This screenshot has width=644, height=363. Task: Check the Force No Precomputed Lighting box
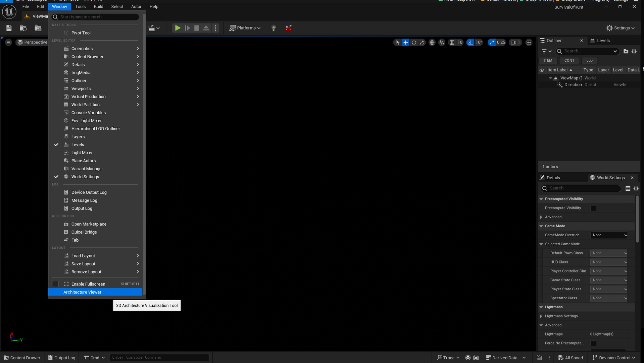pyautogui.click(x=593, y=343)
